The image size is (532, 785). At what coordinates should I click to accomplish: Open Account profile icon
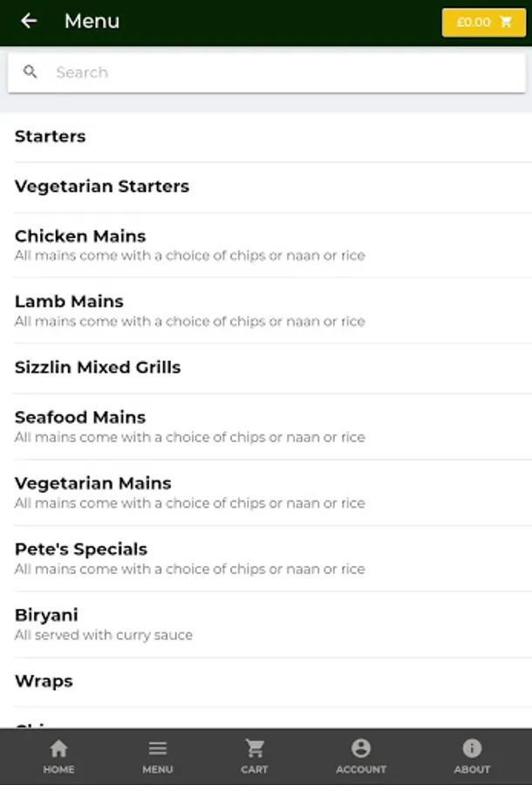click(x=360, y=755)
